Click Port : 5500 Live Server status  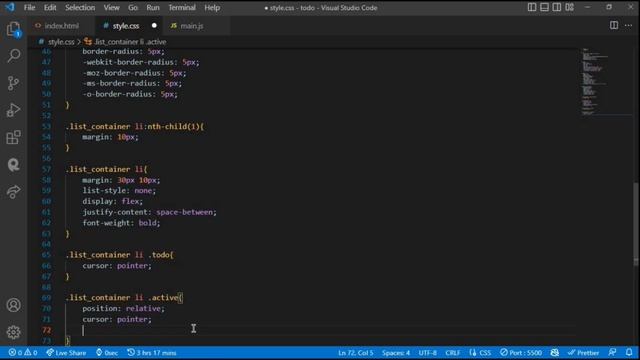pos(521,353)
